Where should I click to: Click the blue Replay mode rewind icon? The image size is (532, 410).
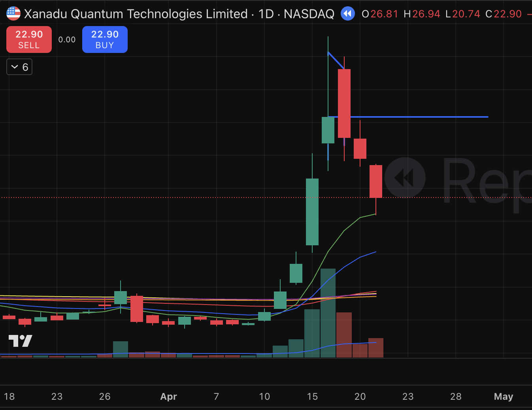(348, 14)
